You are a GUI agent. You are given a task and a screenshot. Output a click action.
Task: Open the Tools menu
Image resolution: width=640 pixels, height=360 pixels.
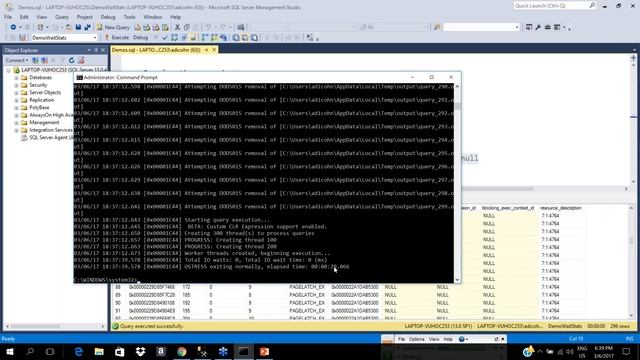point(129,17)
